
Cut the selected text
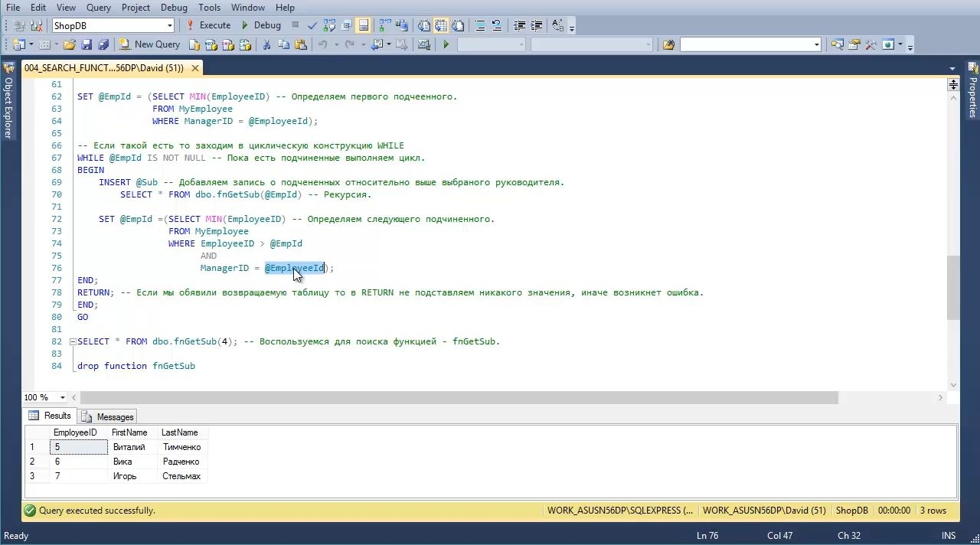(266, 44)
